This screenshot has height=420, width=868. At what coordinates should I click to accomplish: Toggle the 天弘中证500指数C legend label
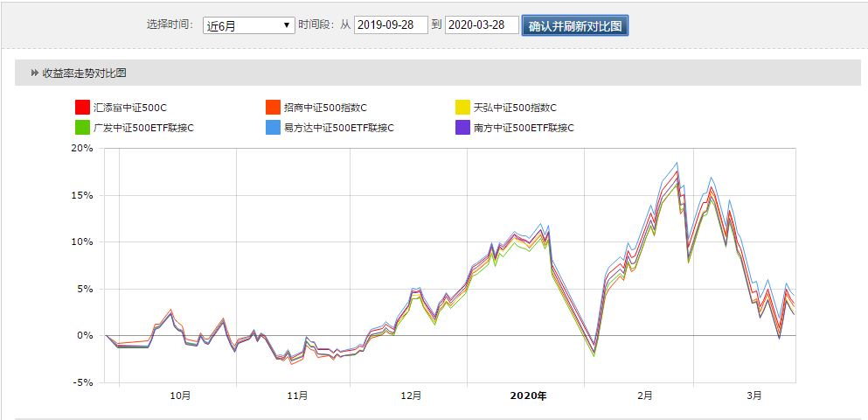(515, 107)
